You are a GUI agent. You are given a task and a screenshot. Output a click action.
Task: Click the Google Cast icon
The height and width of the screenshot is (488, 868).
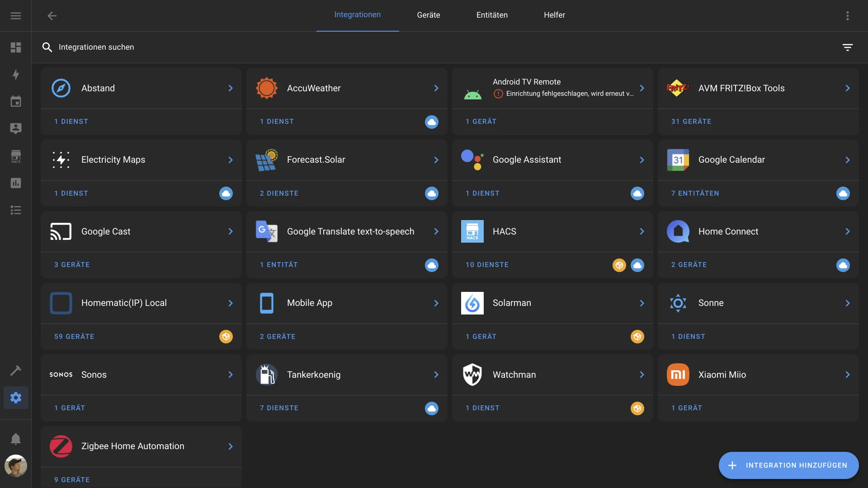pos(61,231)
